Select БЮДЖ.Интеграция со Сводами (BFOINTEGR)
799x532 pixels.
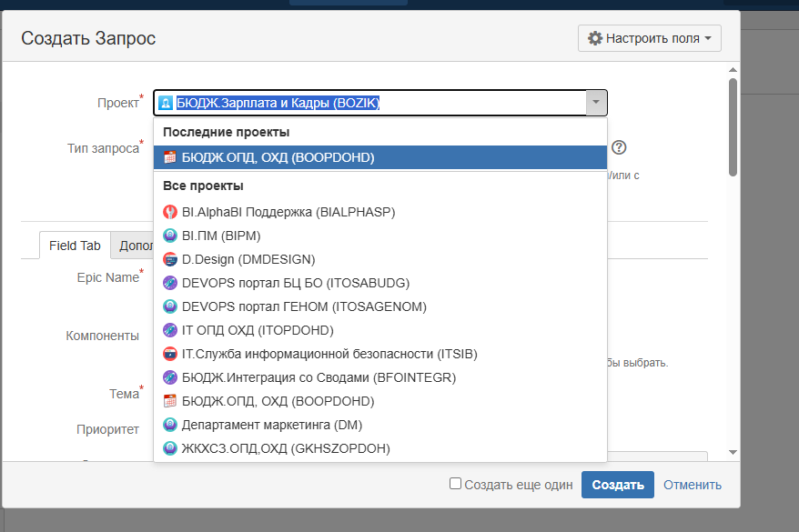pos(379,377)
